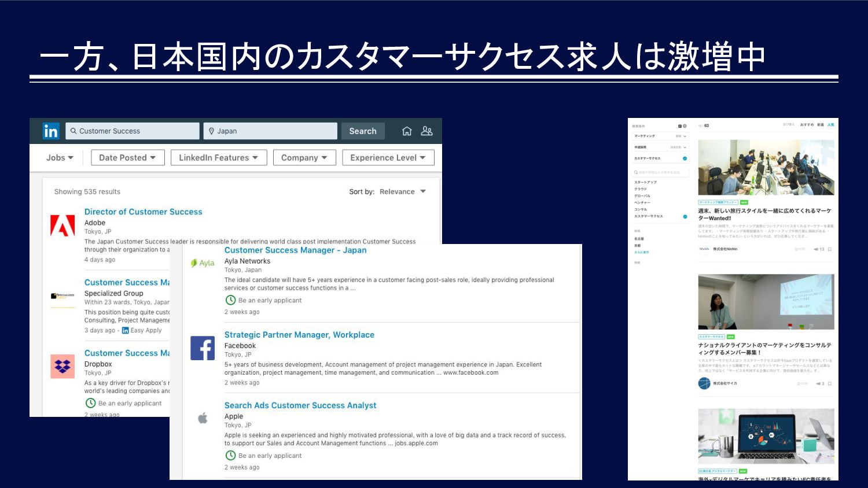Click the location pin icon beside Japan
The width and height of the screenshot is (868, 488).
point(212,131)
